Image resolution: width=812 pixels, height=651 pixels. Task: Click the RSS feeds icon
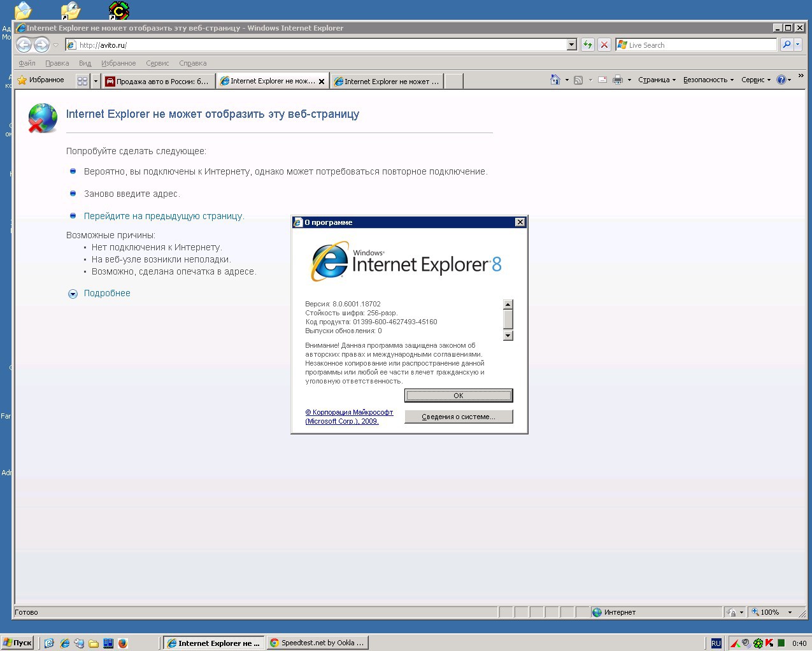tap(578, 80)
